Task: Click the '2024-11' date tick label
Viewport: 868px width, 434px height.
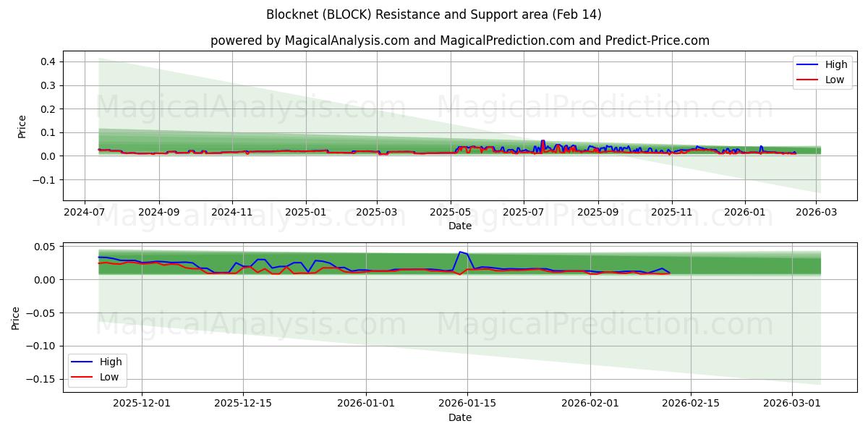Action: click(232, 213)
